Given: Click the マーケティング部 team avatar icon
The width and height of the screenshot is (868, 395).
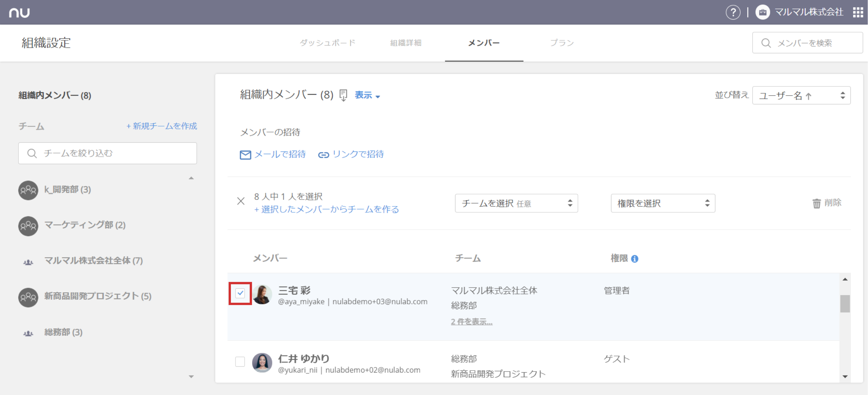Looking at the screenshot, I should (x=28, y=226).
